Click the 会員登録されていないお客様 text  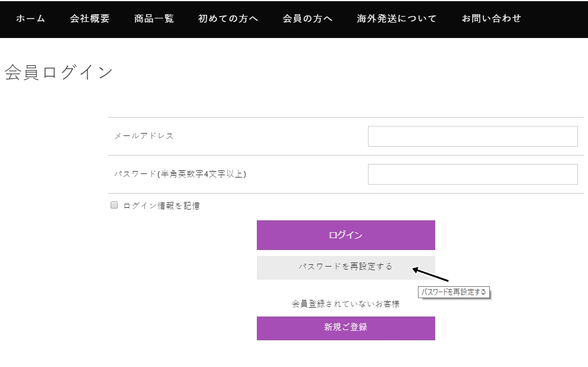coord(346,303)
